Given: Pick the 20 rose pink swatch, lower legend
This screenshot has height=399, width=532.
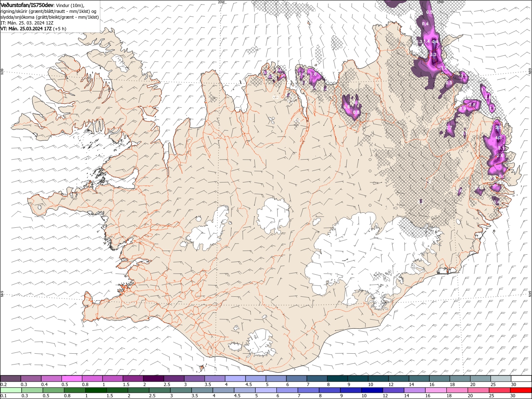Looking at the screenshot, I should click(478, 390).
